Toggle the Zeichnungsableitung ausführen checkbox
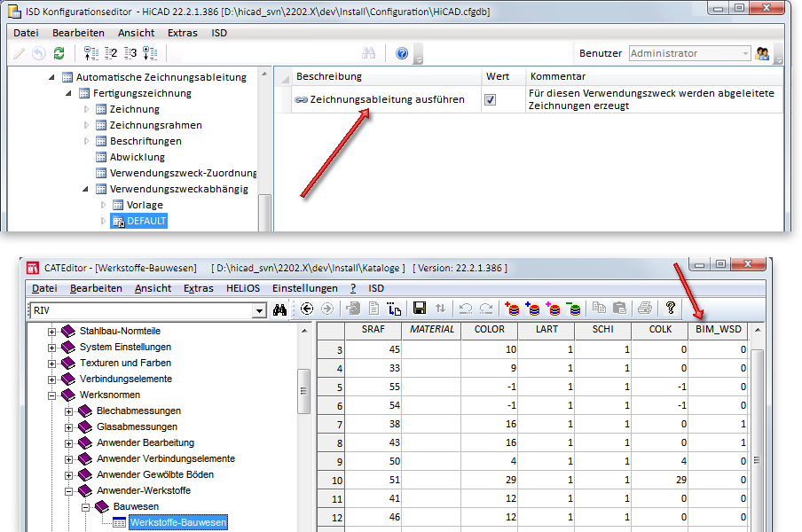Viewport: 802px width, 532px height. pyautogui.click(x=490, y=100)
